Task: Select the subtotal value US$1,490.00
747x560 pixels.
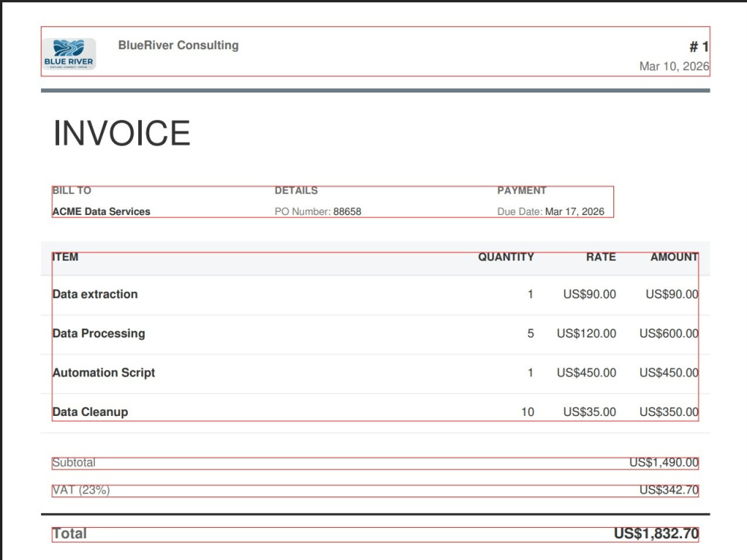Action: (663, 462)
